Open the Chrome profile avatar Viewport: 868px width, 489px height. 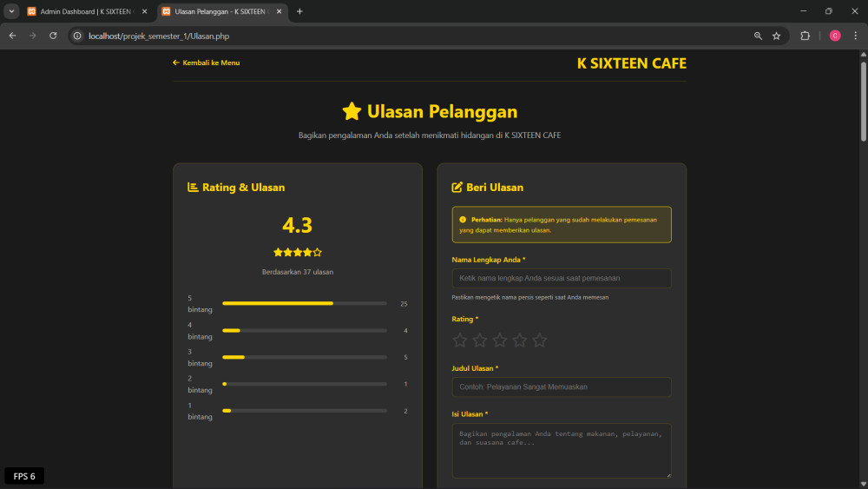[x=835, y=36]
